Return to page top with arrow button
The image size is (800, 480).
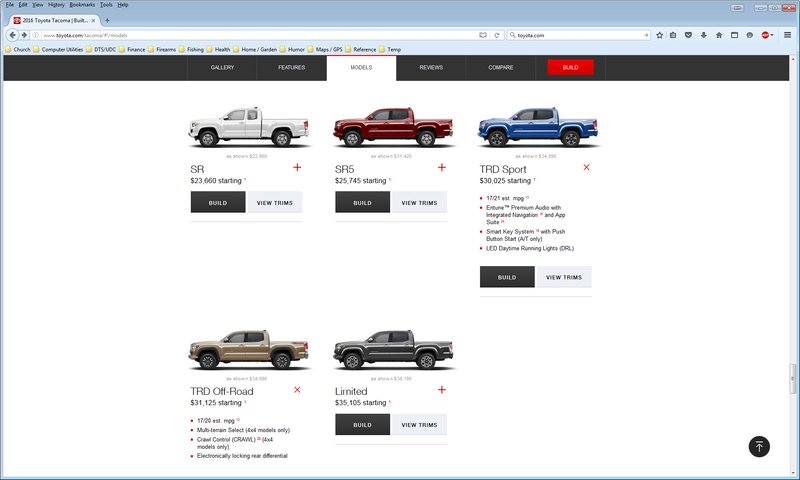pos(759,446)
